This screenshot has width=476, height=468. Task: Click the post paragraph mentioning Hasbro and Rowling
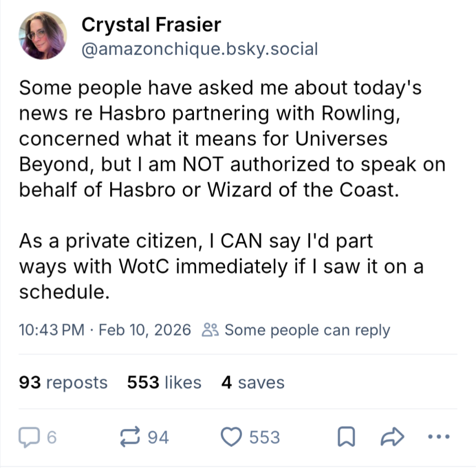(x=232, y=139)
